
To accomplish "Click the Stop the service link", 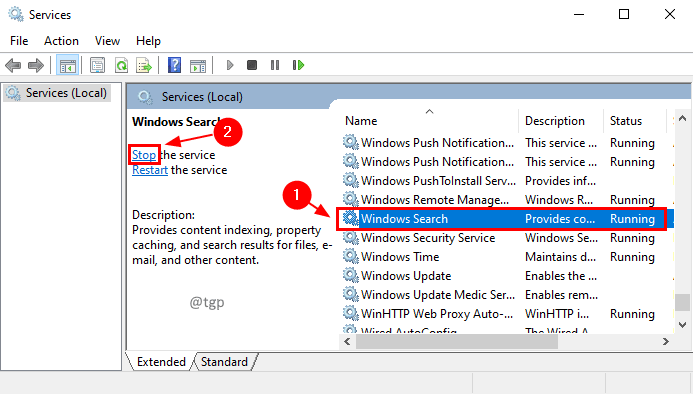I will (144, 155).
